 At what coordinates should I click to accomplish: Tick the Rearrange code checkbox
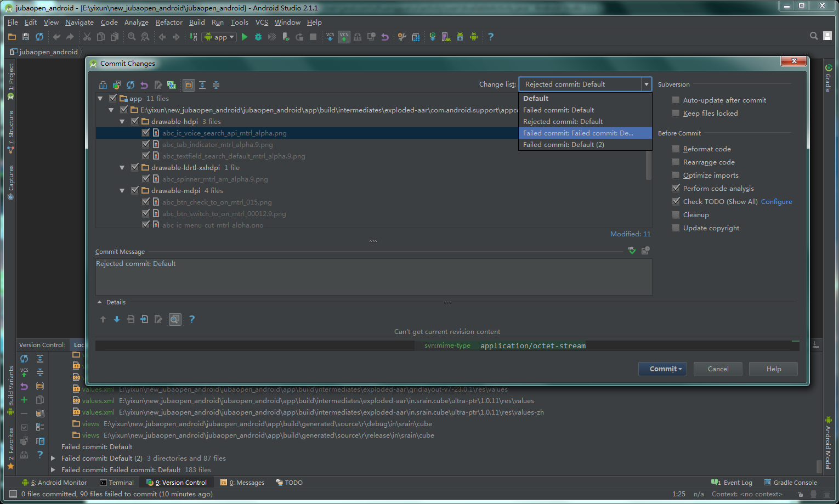pos(676,162)
